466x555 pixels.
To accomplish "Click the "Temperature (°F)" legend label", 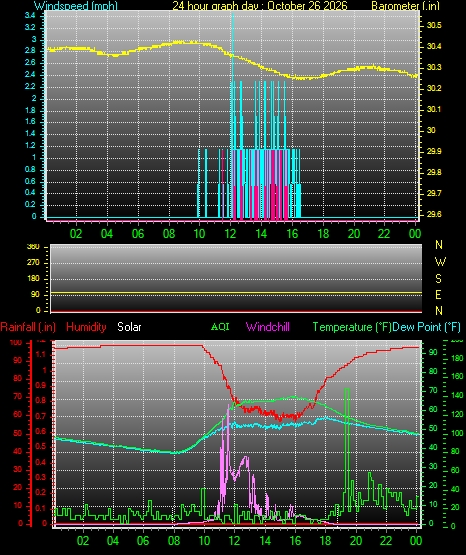I will 352,327.
